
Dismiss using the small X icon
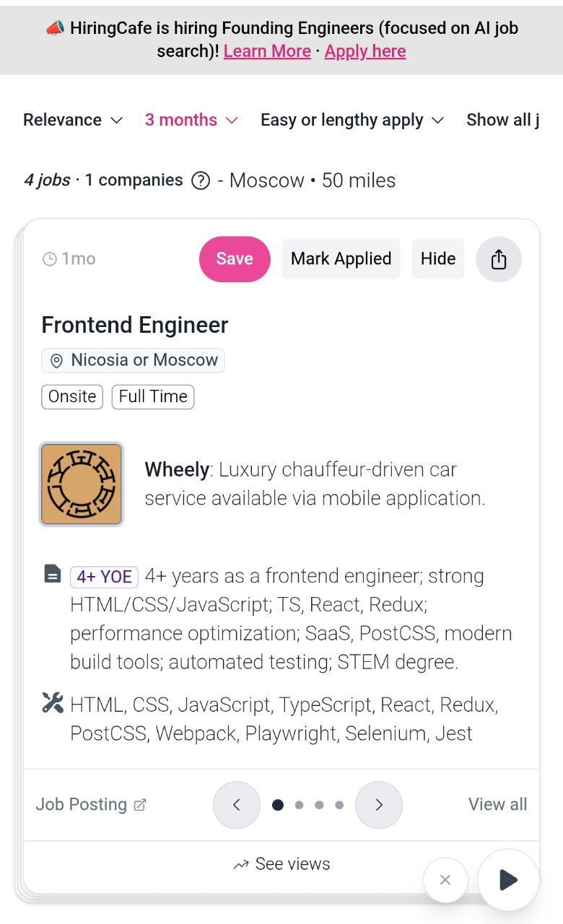pyautogui.click(x=445, y=879)
